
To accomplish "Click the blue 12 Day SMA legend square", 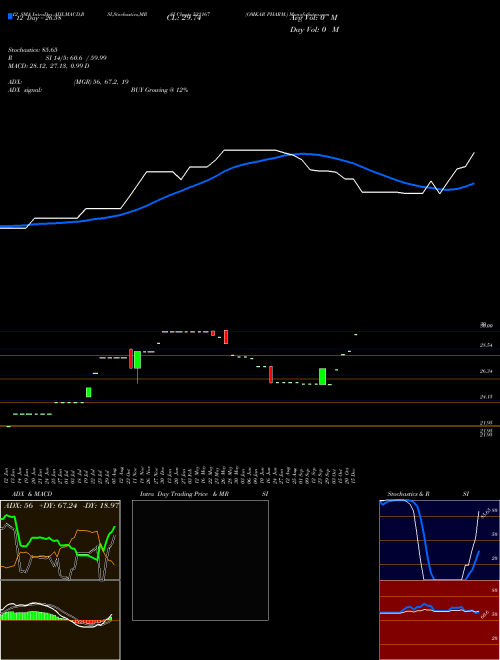I will (10, 17).
